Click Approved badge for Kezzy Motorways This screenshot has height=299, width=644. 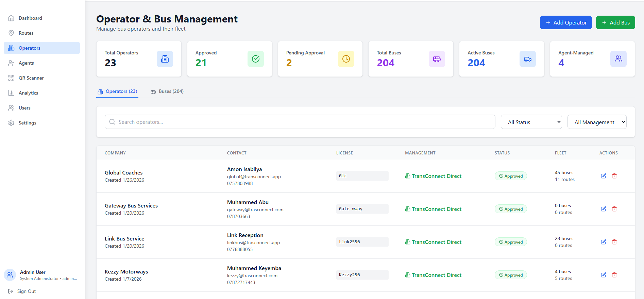(511, 275)
